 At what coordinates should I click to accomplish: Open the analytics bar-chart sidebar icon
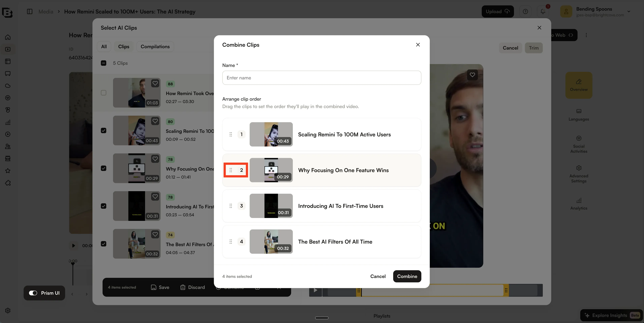pos(8,122)
